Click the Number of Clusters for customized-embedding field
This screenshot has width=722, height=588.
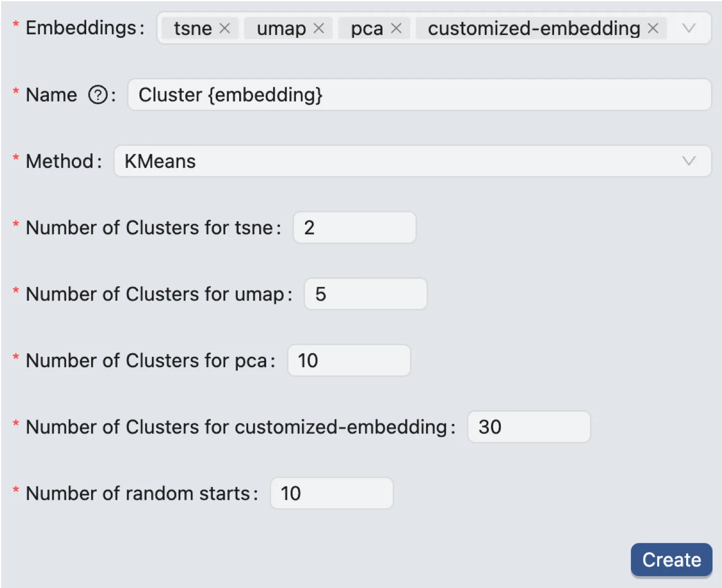pyautogui.click(x=528, y=427)
